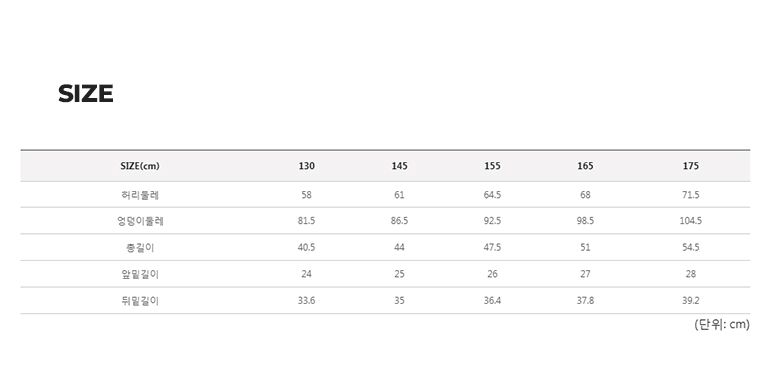Click the SIZE heading
The width and height of the screenshot is (770, 391).
(x=86, y=93)
